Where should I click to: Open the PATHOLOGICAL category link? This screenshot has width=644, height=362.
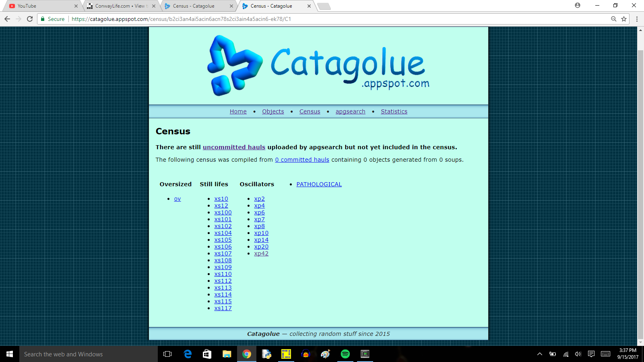point(319,184)
